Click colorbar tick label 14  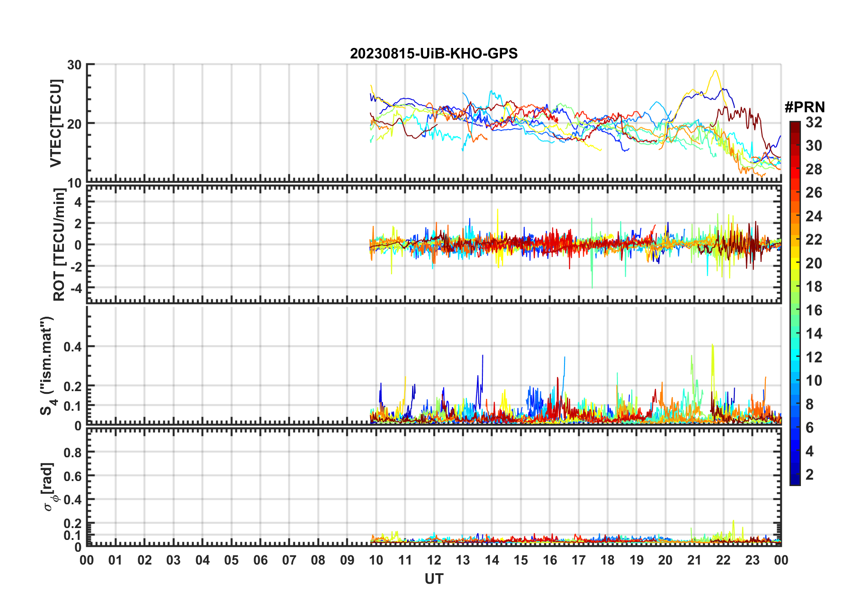[x=814, y=334]
